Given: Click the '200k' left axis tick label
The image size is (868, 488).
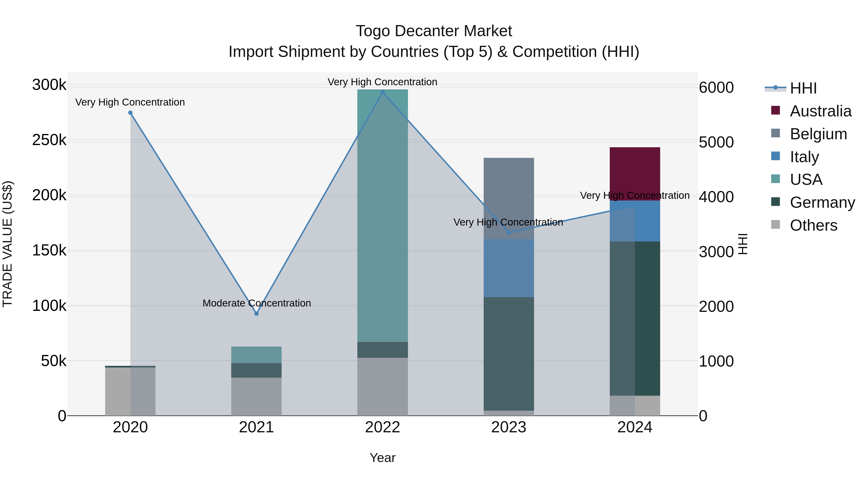Looking at the screenshot, I should coord(49,195).
